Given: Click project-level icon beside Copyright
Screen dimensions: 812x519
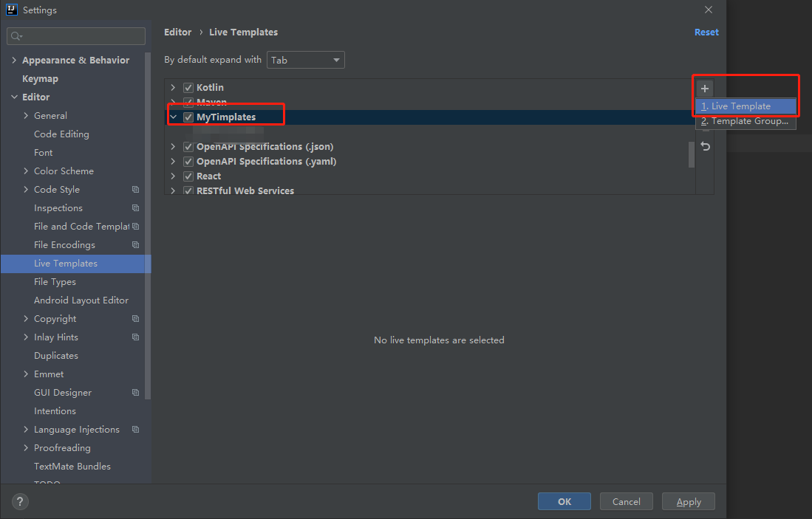Looking at the screenshot, I should tap(136, 319).
